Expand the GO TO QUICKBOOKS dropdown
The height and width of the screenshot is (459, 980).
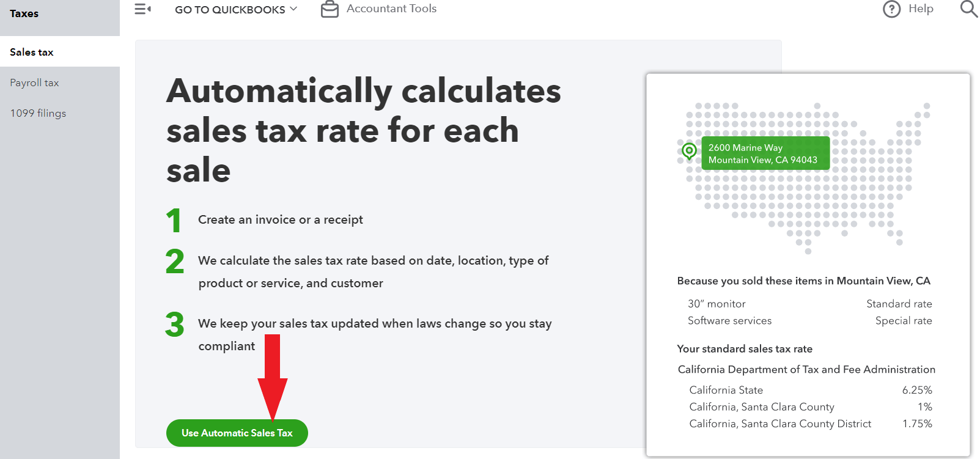(229, 9)
